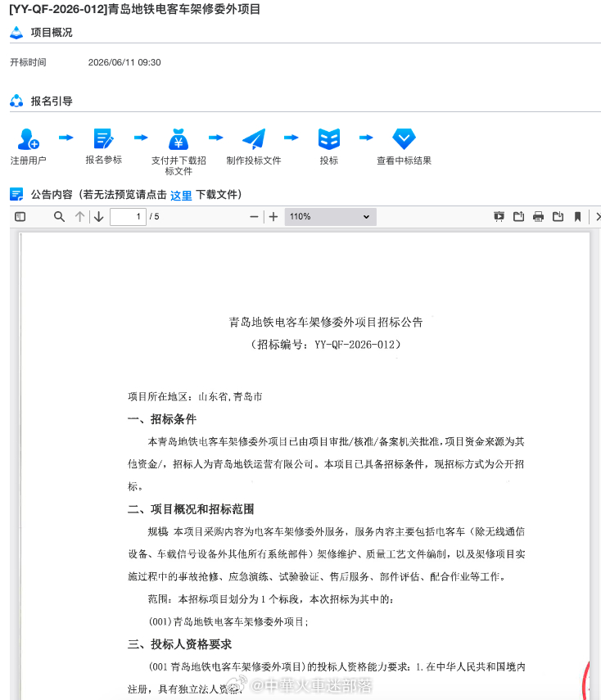Click the 项目所在地区 line
This screenshot has height=700, width=601.
(195, 397)
